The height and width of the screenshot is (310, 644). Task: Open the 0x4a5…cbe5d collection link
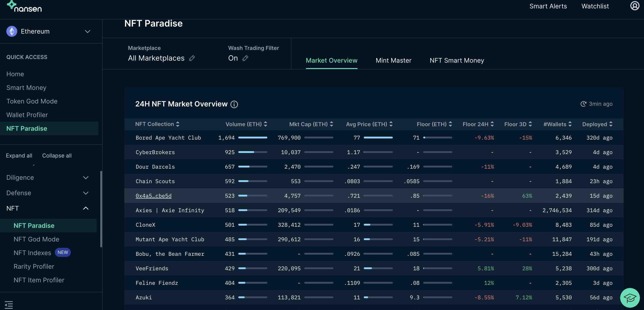pos(153,196)
